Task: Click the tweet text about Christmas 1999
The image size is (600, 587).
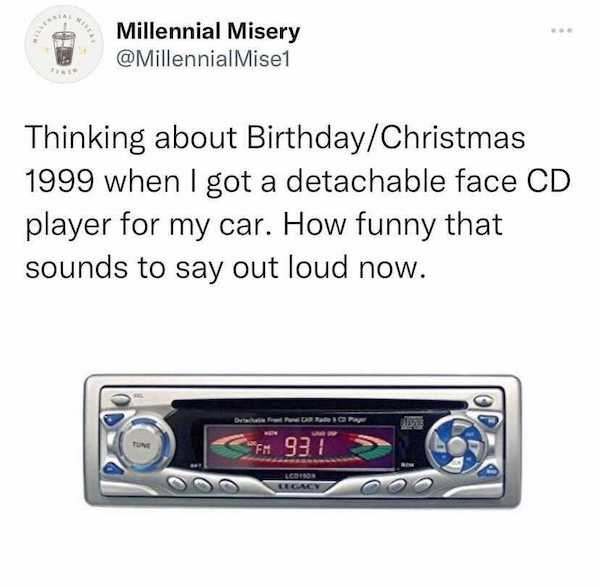Action: click(x=298, y=202)
